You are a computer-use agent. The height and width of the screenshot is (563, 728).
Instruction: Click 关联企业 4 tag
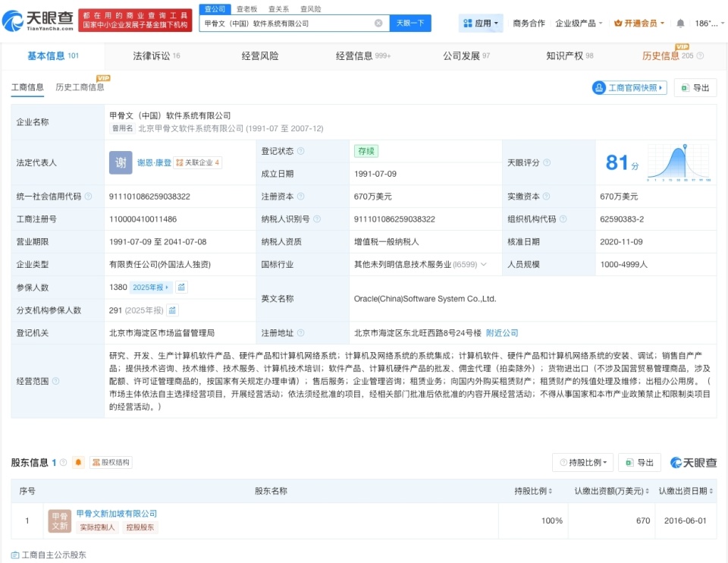pos(198,162)
